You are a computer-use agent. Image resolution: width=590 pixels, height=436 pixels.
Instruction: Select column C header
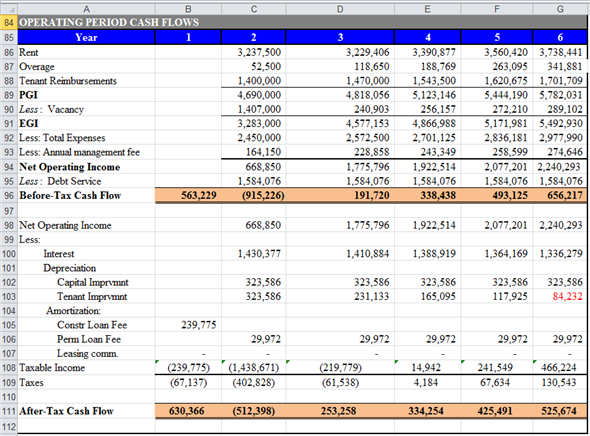point(254,9)
